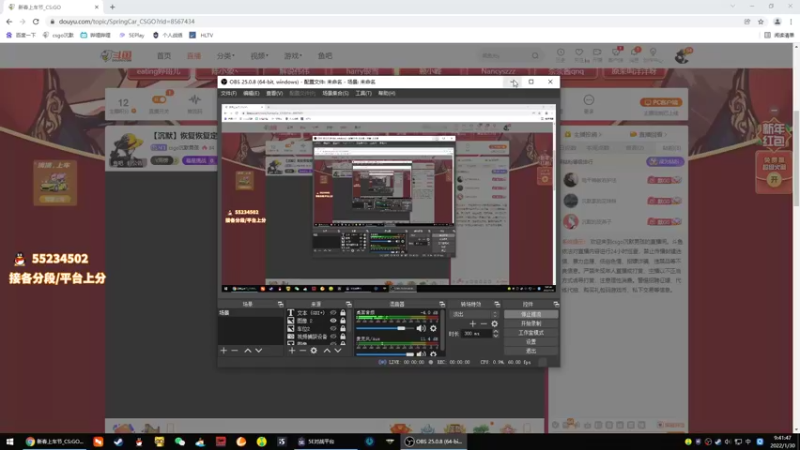Undock the Controls panel via its header icon

(556, 304)
